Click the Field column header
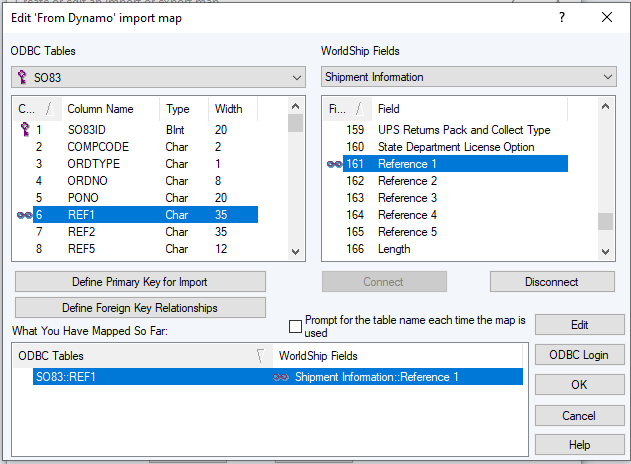The width and height of the screenshot is (631, 464). point(469,109)
